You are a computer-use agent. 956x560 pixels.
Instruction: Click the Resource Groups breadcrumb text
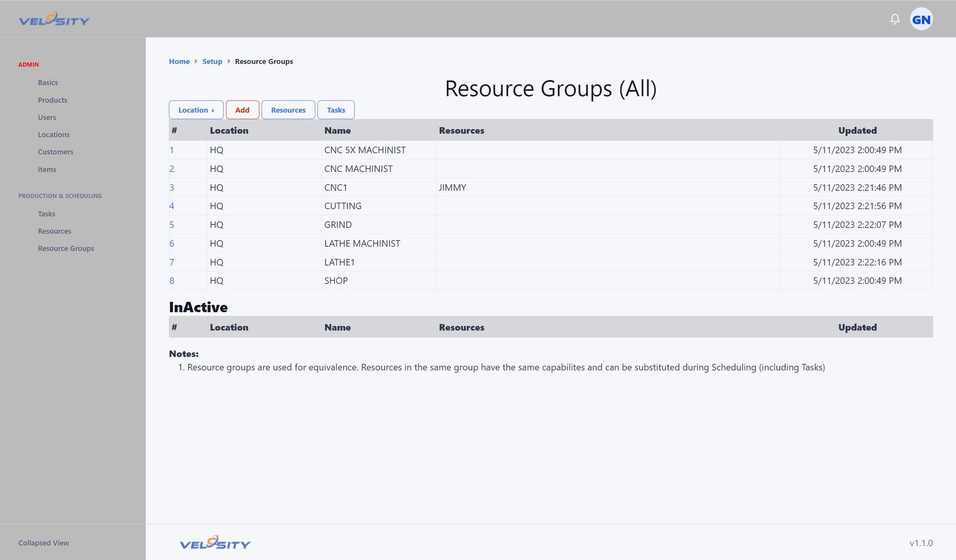tap(264, 61)
